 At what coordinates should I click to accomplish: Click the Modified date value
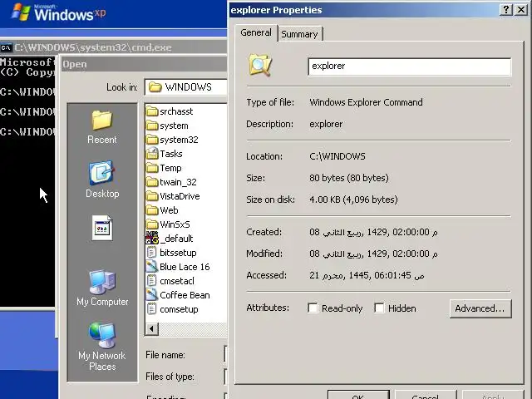[373, 254]
